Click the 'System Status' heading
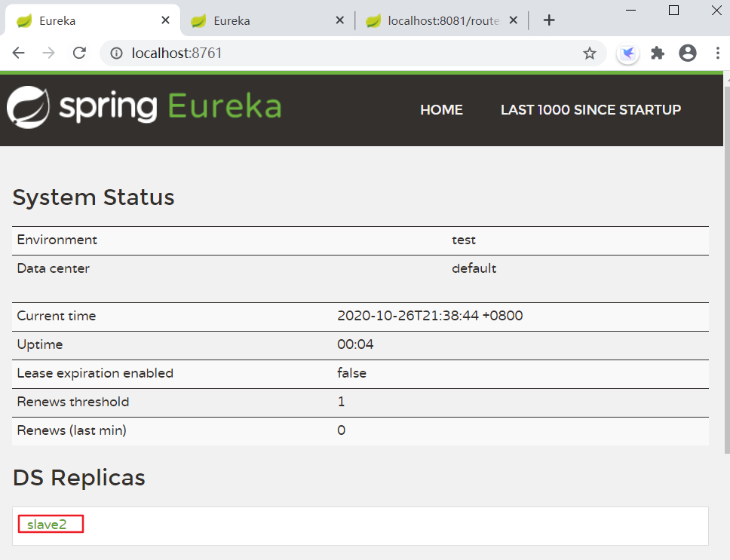This screenshot has width=730, height=560. (x=93, y=197)
